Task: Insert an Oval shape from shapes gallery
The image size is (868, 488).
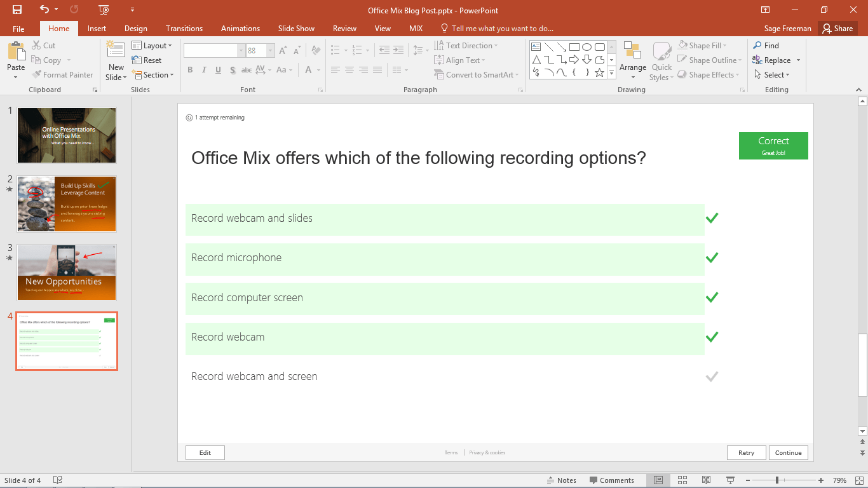Action: click(587, 46)
